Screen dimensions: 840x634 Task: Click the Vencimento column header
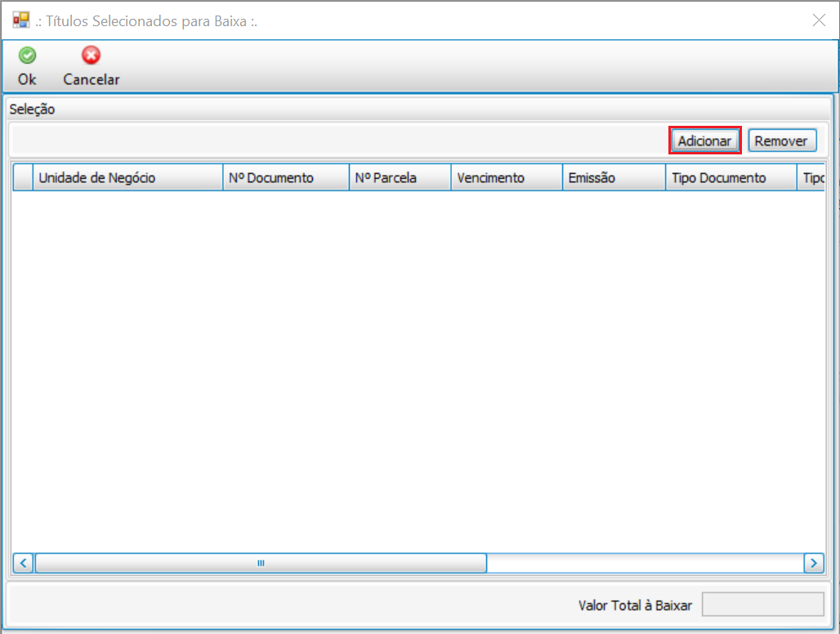click(507, 177)
